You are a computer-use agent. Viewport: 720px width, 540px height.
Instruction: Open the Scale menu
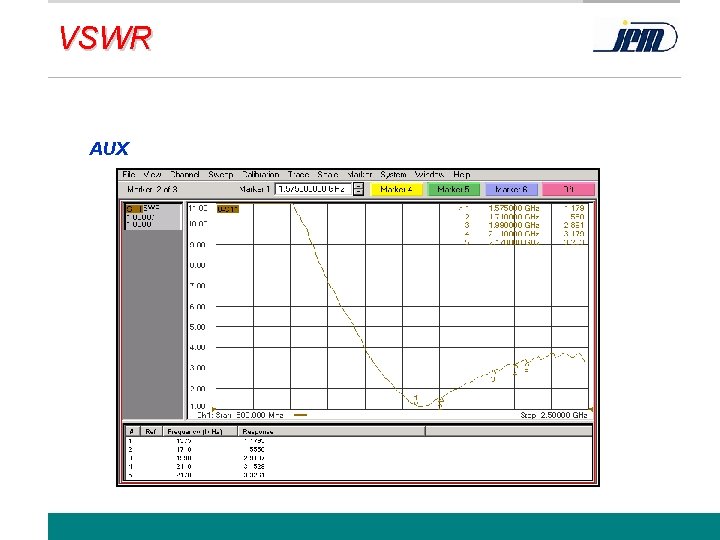tap(328, 174)
